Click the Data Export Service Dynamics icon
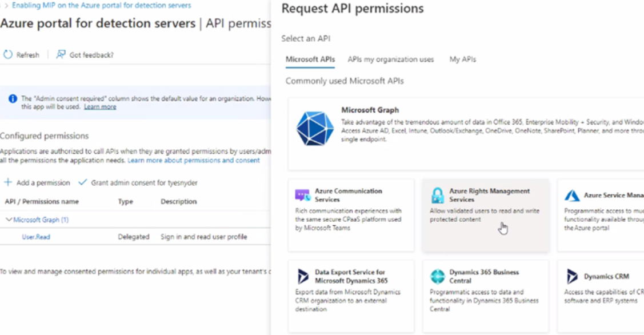 click(x=303, y=276)
